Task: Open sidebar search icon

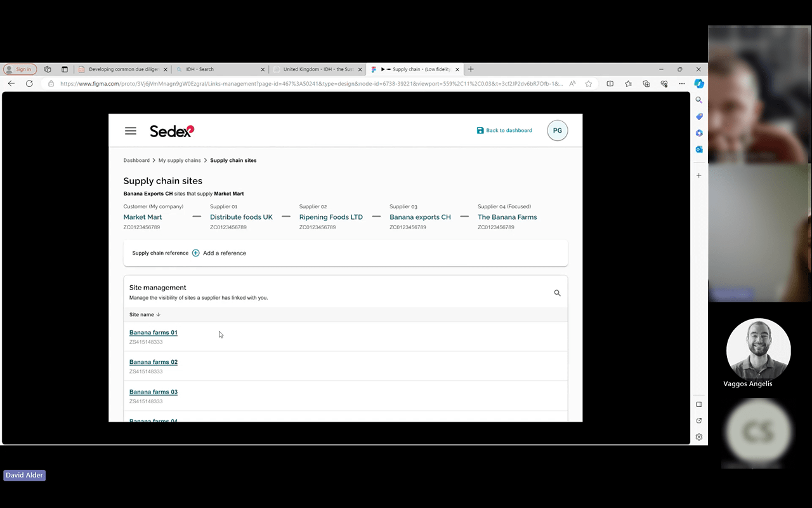Action: pos(699,100)
